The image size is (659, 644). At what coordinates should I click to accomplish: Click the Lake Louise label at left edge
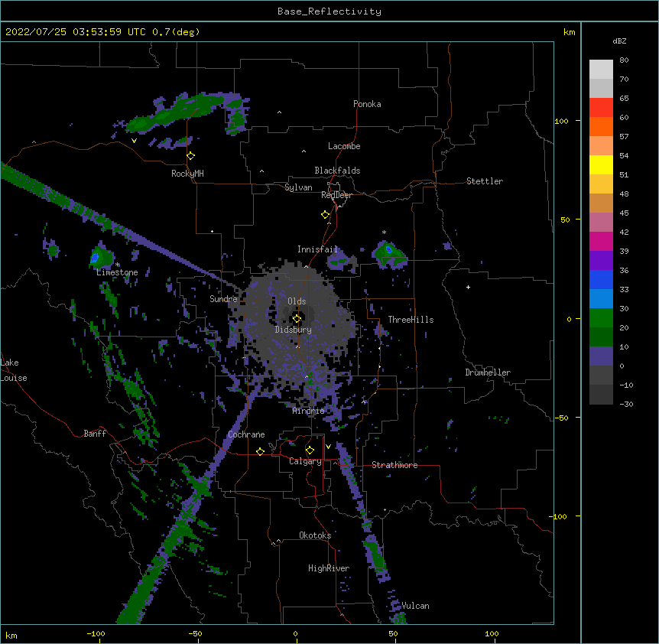pos(14,370)
